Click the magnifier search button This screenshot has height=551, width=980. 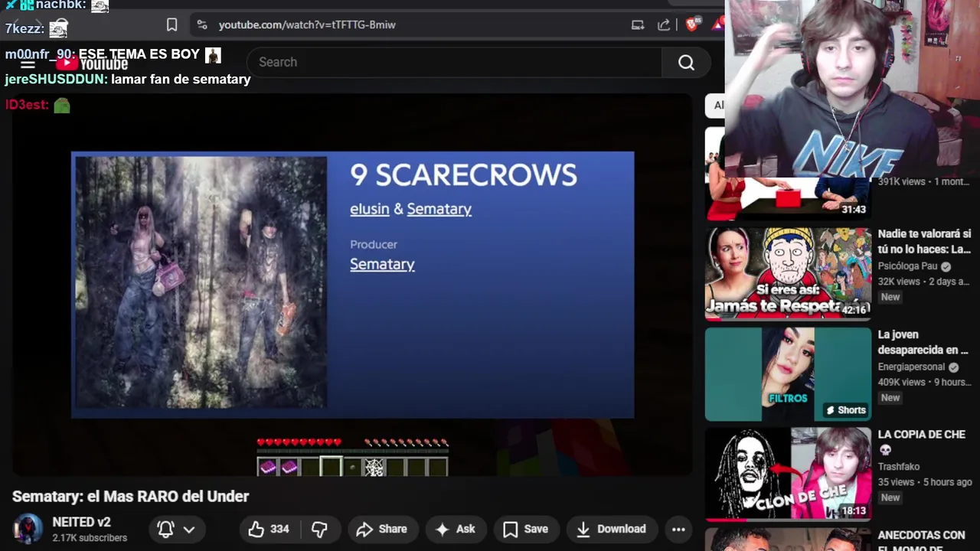(686, 62)
